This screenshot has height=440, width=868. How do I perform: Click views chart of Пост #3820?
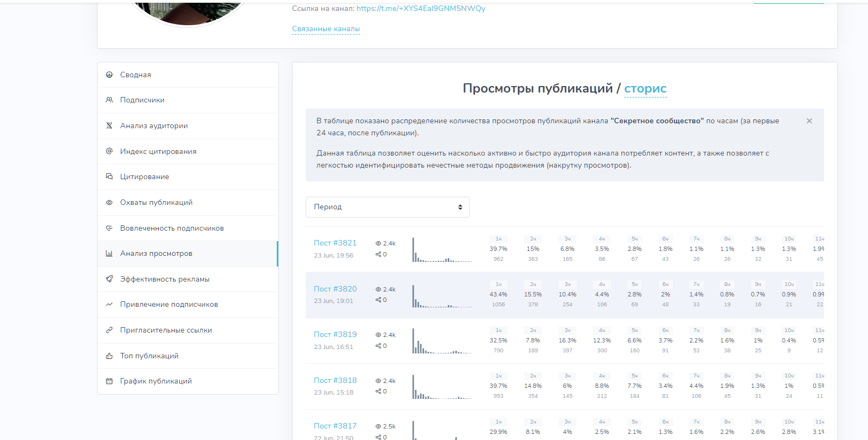442,295
